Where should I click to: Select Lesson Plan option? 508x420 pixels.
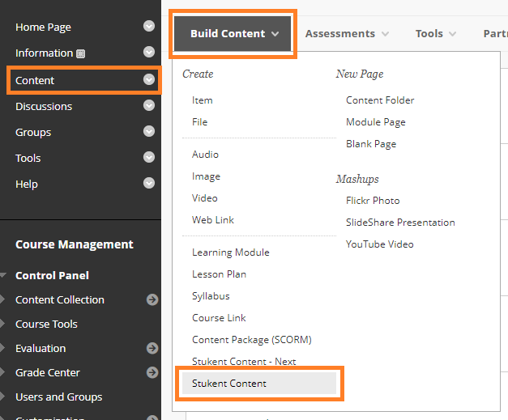(x=219, y=274)
